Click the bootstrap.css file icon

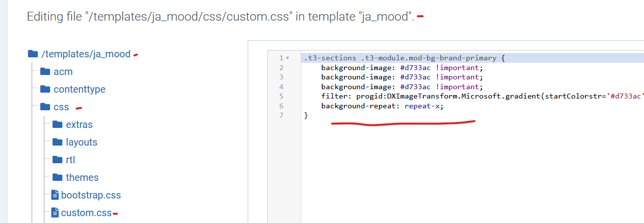click(x=55, y=195)
